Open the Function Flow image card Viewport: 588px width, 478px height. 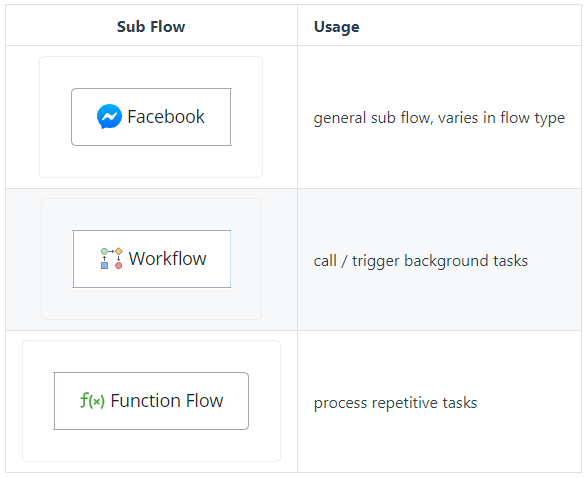152,401
